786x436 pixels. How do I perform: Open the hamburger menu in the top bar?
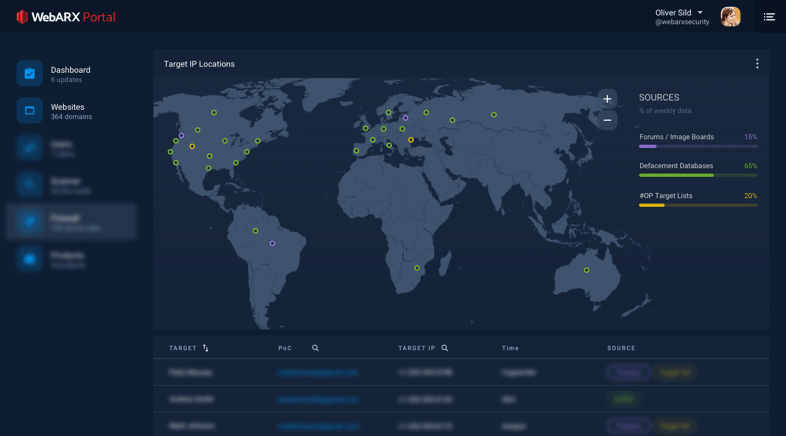tap(769, 17)
